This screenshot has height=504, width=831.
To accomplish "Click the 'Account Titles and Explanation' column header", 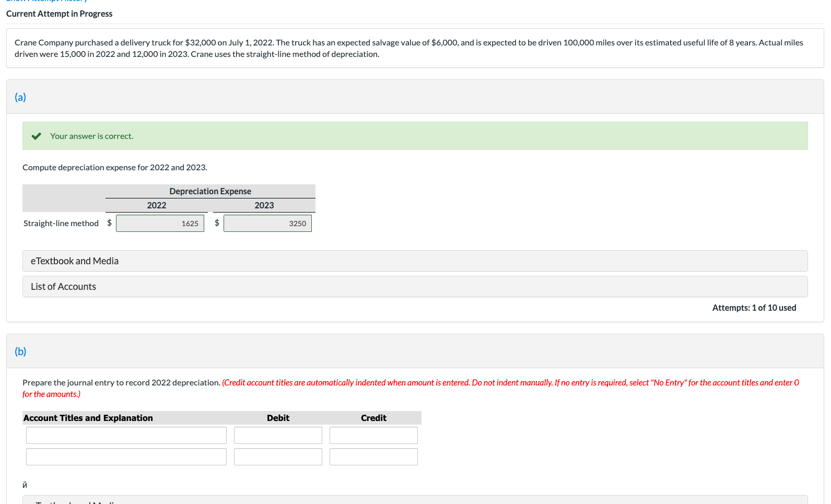I will click(88, 418).
